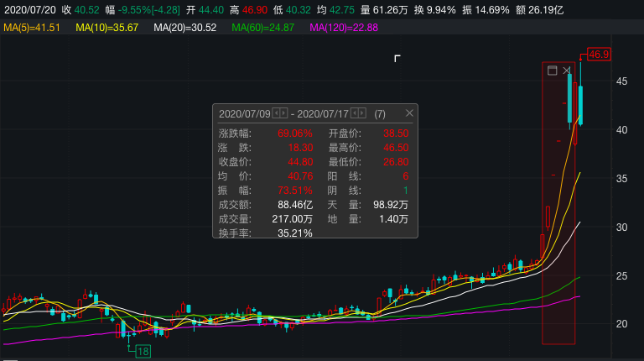Select the MA(10)=35.67 moving average label
Image resolution: width=644 pixels, height=361 pixels.
click(x=106, y=28)
